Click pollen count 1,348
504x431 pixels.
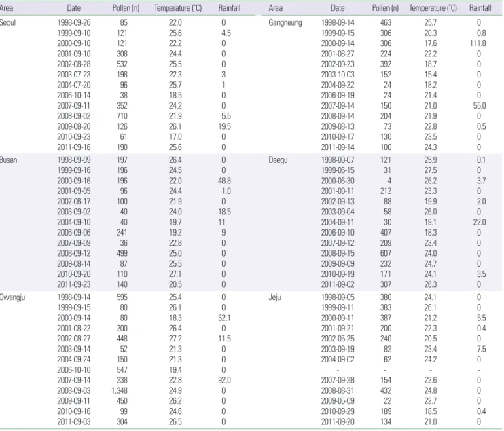click(120, 390)
